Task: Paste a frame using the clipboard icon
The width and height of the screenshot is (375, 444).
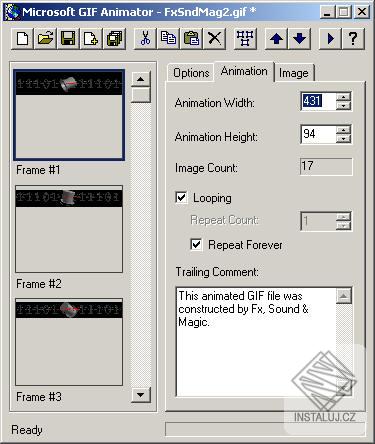Action: [x=191, y=39]
